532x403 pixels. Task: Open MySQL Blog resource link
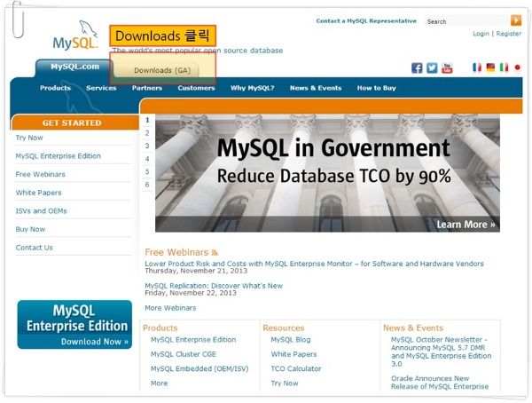click(x=291, y=340)
